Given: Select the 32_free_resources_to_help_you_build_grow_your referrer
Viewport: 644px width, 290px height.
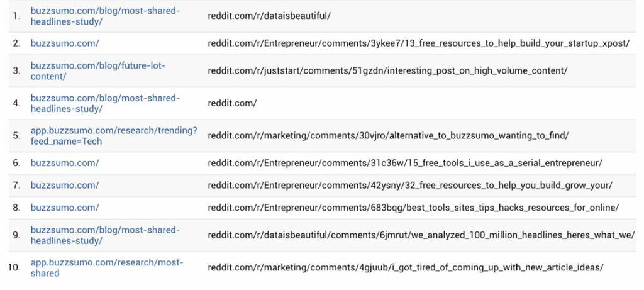Looking at the screenshot, I should click(x=410, y=185).
